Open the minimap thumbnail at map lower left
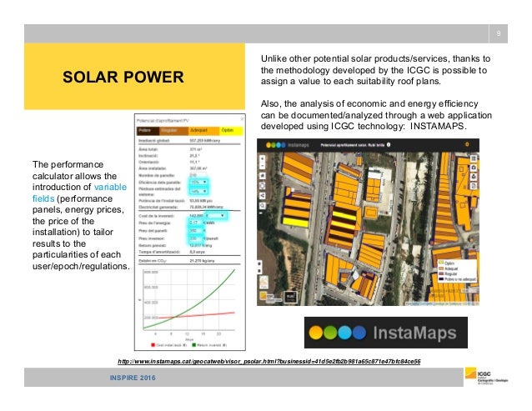 263,282
